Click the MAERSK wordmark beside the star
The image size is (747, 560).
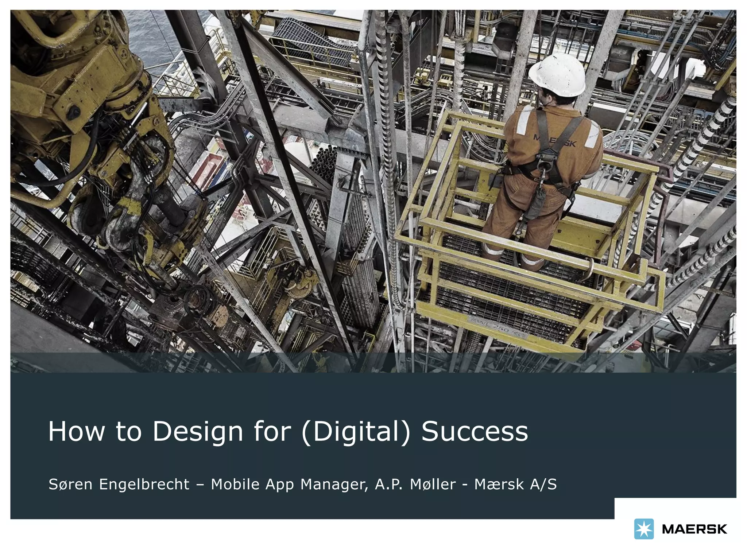tap(694, 529)
